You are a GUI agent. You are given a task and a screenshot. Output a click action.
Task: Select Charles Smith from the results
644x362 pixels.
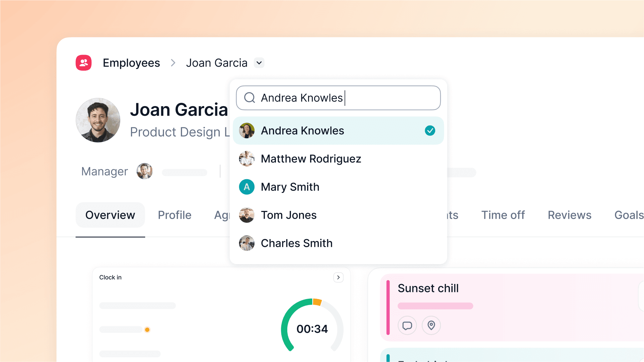(297, 243)
